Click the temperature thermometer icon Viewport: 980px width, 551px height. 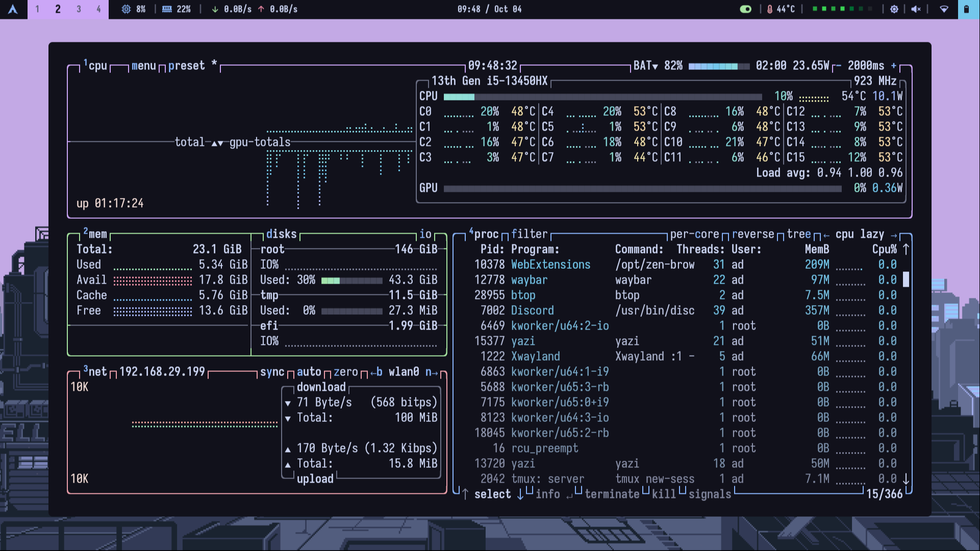pyautogui.click(x=770, y=9)
